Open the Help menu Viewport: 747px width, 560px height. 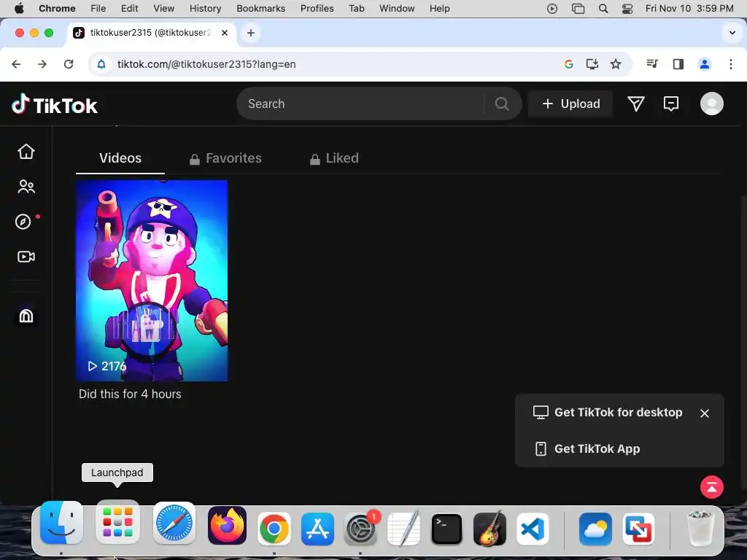tap(439, 8)
